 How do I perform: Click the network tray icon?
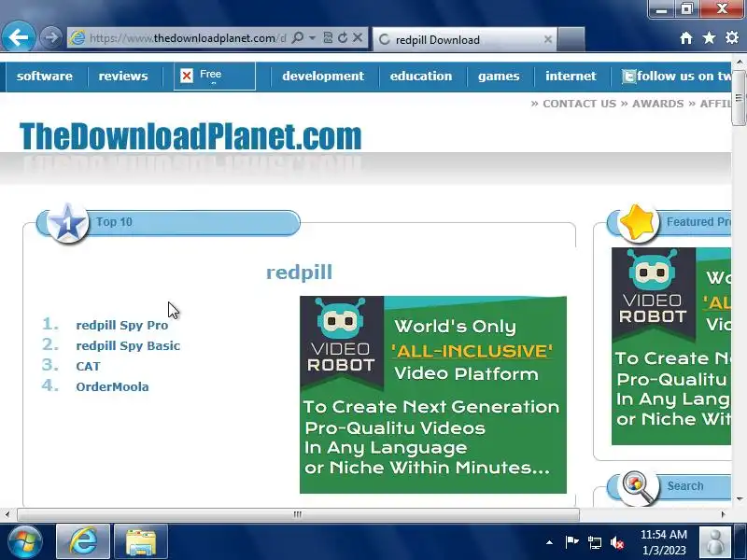click(595, 542)
